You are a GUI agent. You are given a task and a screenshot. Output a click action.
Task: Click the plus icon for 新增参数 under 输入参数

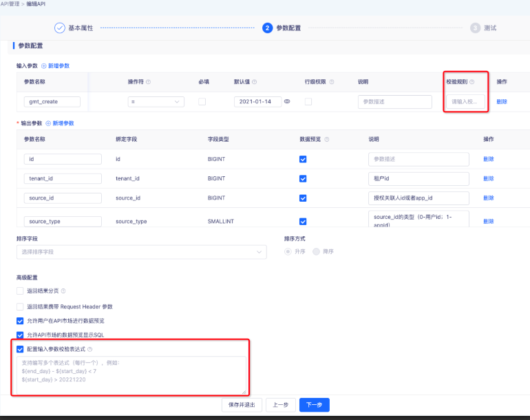(x=44, y=65)
